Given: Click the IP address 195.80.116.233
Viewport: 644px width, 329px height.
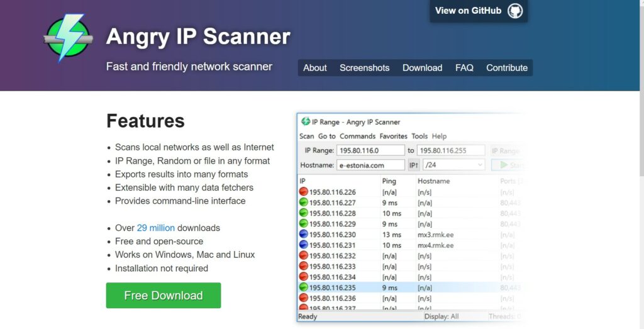Looking at the screenshot, I should (x=333, y=267).
